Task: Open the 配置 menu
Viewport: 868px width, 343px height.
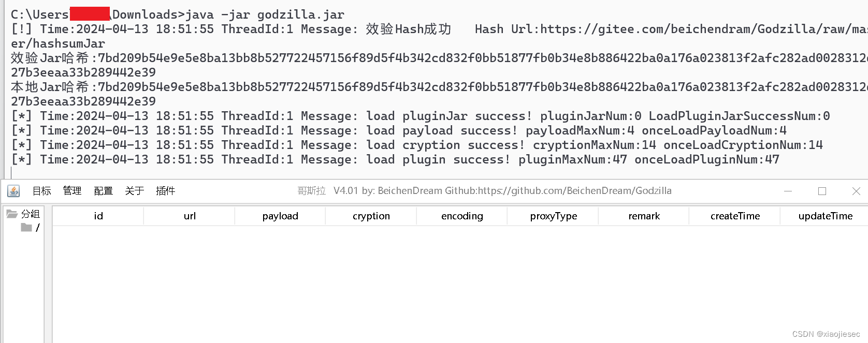Action: click(x=103, y=191)
